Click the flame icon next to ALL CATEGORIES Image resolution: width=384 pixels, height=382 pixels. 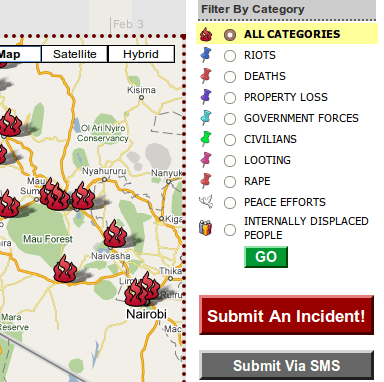[x=206, y=34]
